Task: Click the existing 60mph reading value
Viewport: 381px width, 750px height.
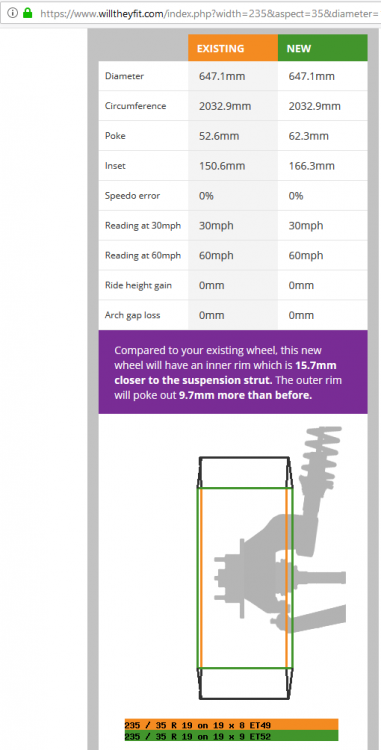Action: point(216,255)
